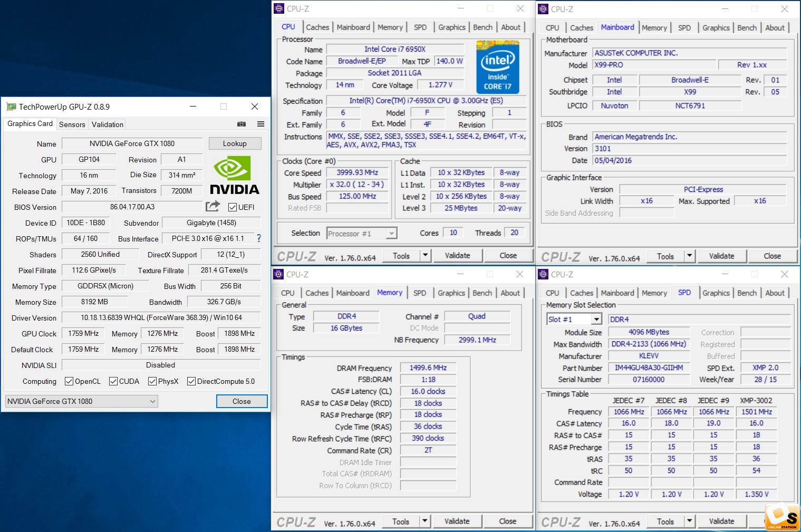Click the Bus Interface question mark icon

pos(258,238)
